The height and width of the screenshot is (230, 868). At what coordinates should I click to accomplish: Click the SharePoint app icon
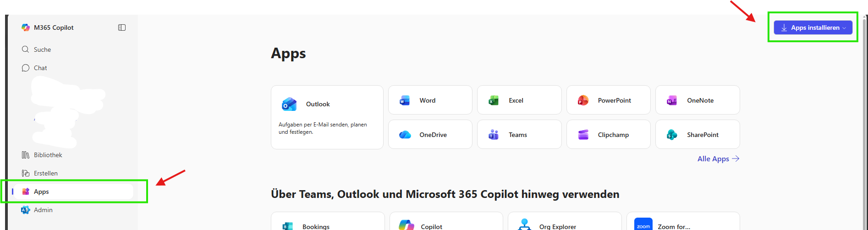coord(672,135)
